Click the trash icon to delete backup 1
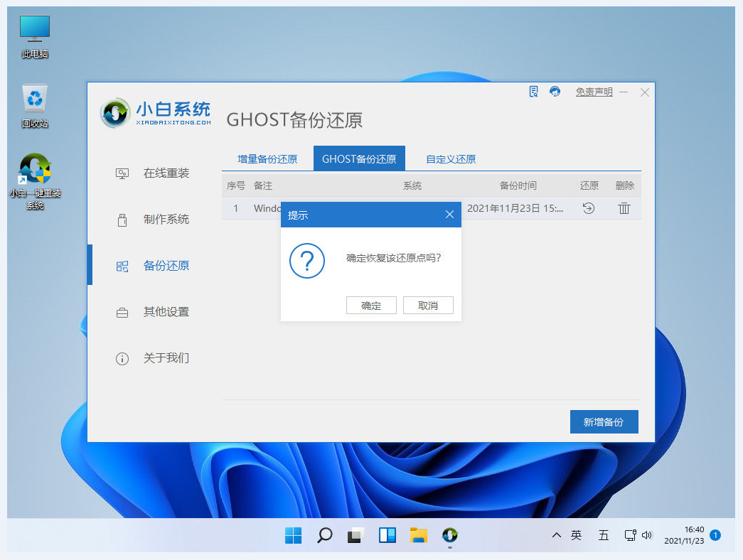 click(624, 208)
